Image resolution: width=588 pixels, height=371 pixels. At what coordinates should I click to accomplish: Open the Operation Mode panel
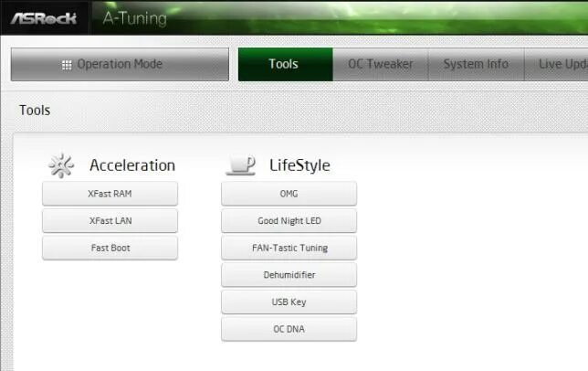coord(120,64)
